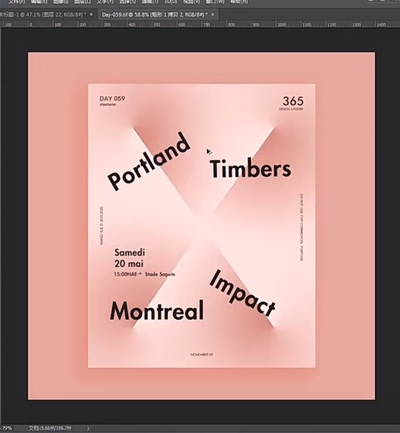Expand the status bar info arrow
Screen dimensions: 400x433
coord(88,428)
